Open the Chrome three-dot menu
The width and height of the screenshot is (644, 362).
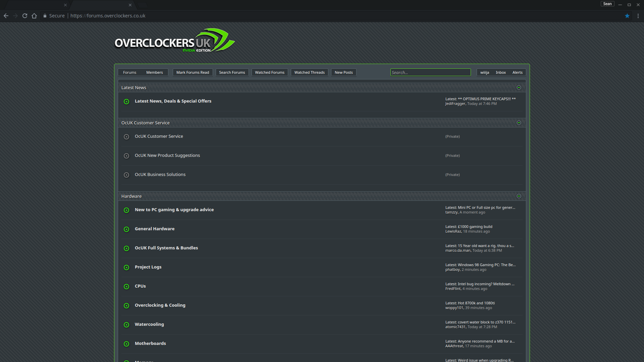coord(638,16)
